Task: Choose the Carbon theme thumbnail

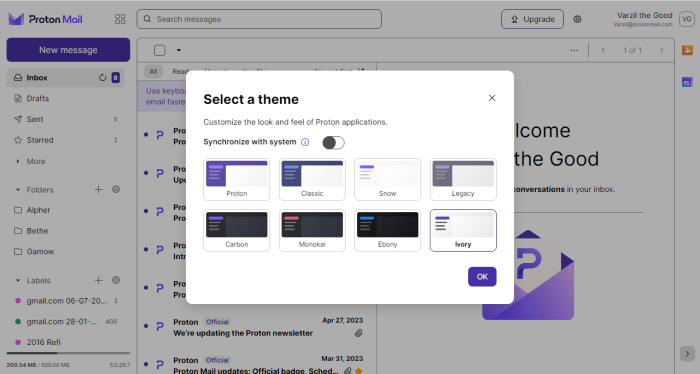Action: coord(237,230)
